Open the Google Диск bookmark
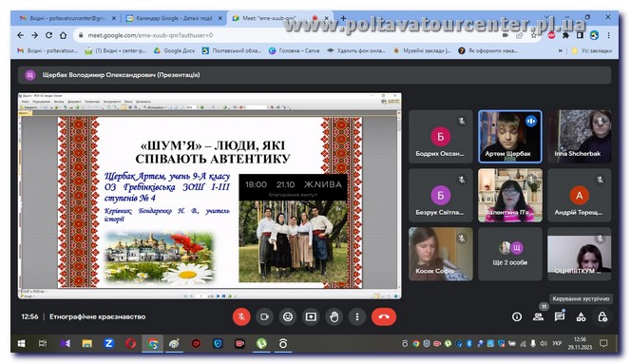630x364 pixels. point(175,50)
